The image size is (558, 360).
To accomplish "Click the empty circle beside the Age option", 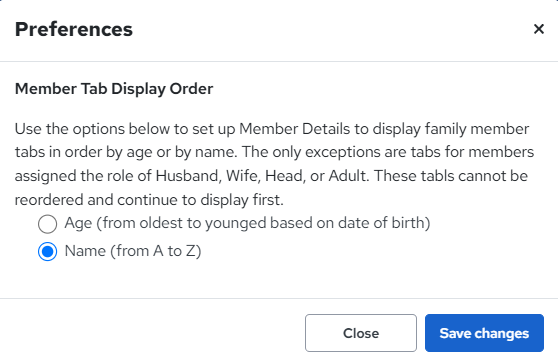I will point(47,224).
